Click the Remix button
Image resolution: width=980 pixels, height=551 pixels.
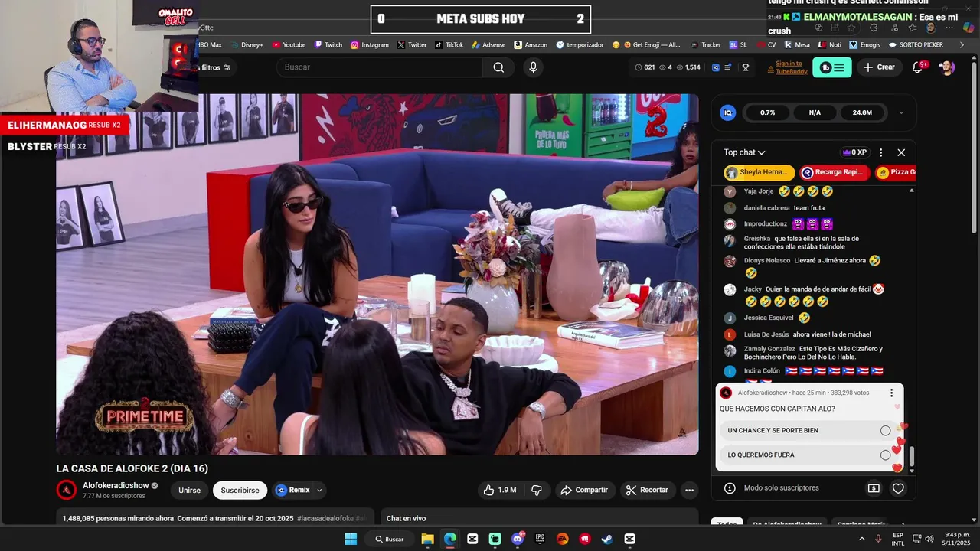[292, 490]
